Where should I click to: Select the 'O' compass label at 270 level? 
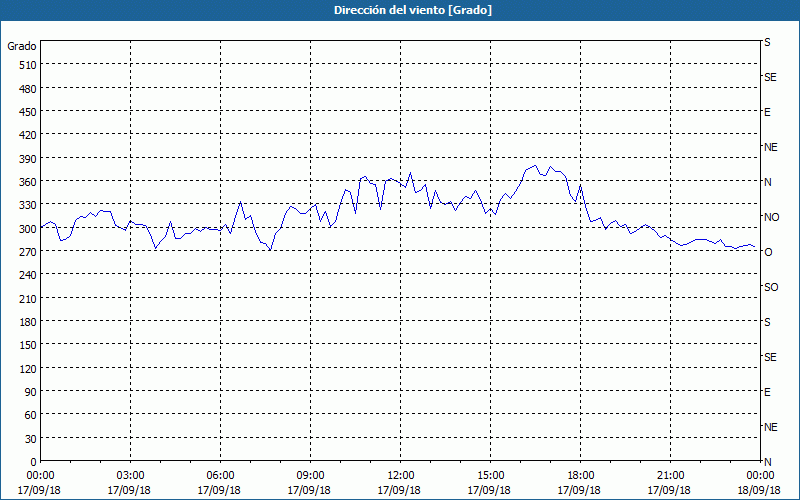(x=768, y=252)
